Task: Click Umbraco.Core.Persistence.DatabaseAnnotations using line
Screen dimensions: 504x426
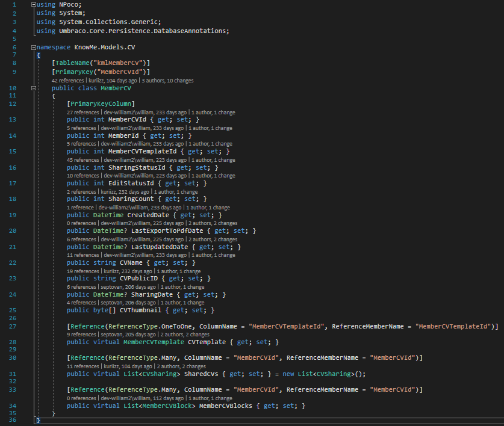Action: point(132,31)
